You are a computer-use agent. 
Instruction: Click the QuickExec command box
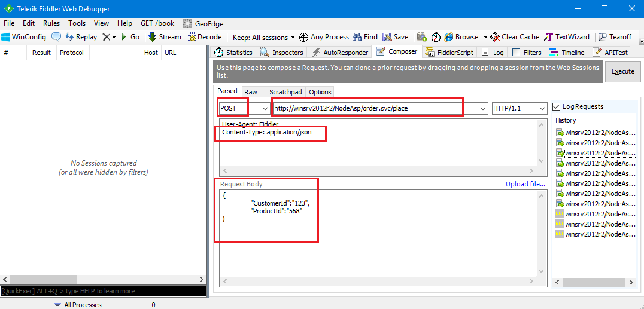click(x=103, y=291)
